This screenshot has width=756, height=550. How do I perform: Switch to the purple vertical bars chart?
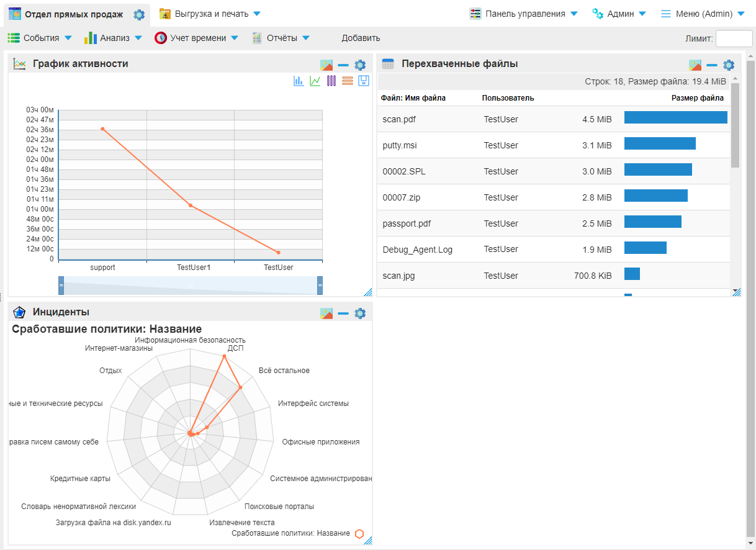[x=331, y=81]
